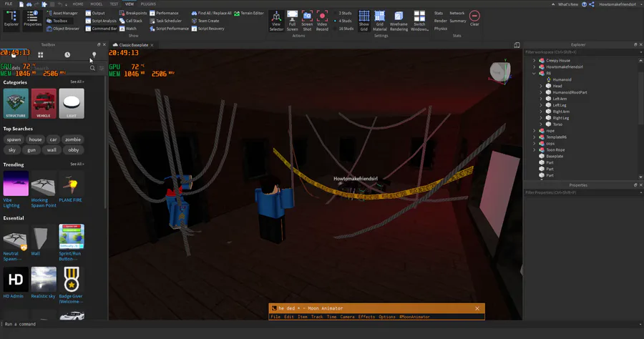Select the HD Admin toolbox item

click(16, 282)
